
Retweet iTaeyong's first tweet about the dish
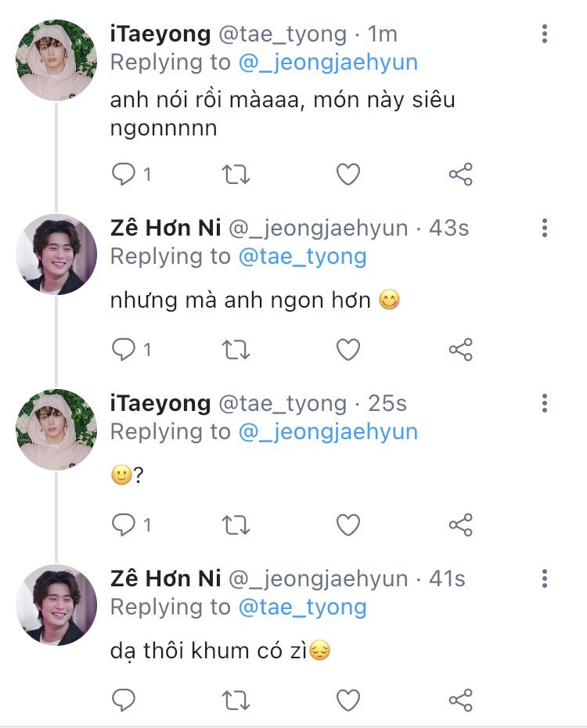[x=236, y=174]
